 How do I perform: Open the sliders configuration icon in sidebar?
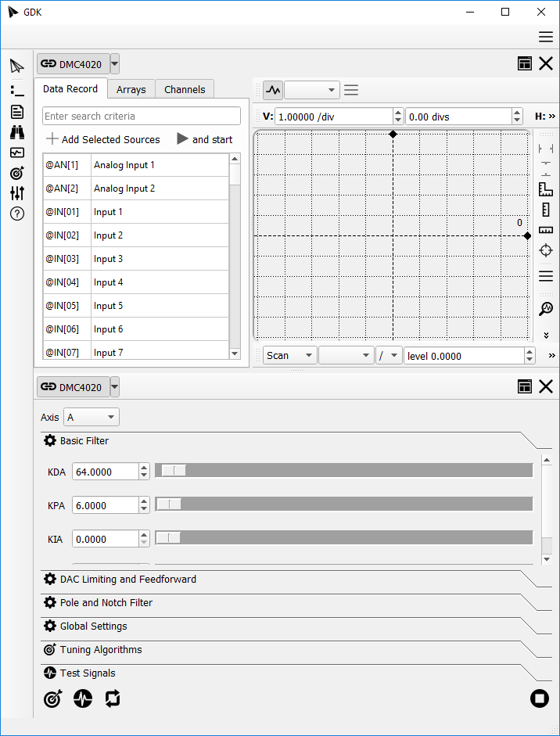pos(16,193)
